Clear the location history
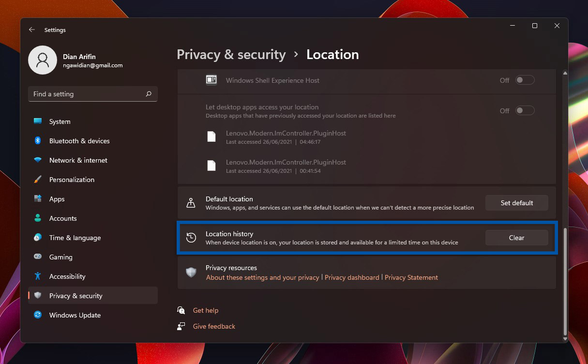The image size is (588, 364). coord(516,238)
